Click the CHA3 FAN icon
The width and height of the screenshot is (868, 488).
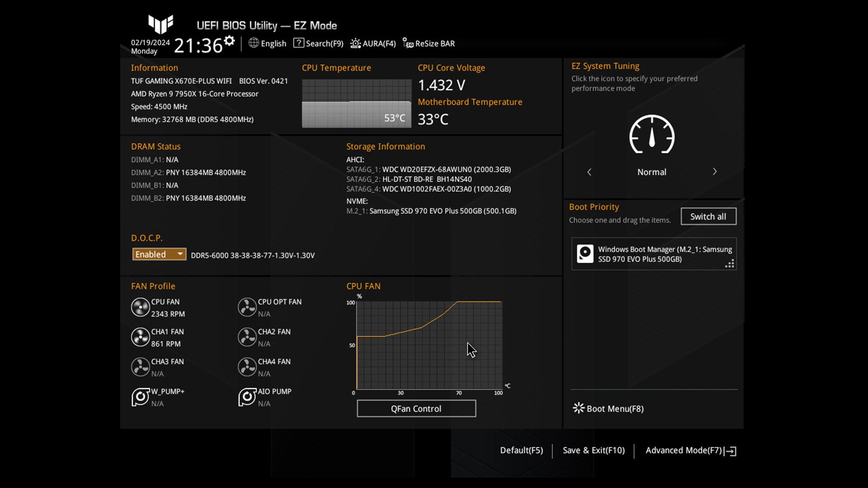(x=140, y=367)
